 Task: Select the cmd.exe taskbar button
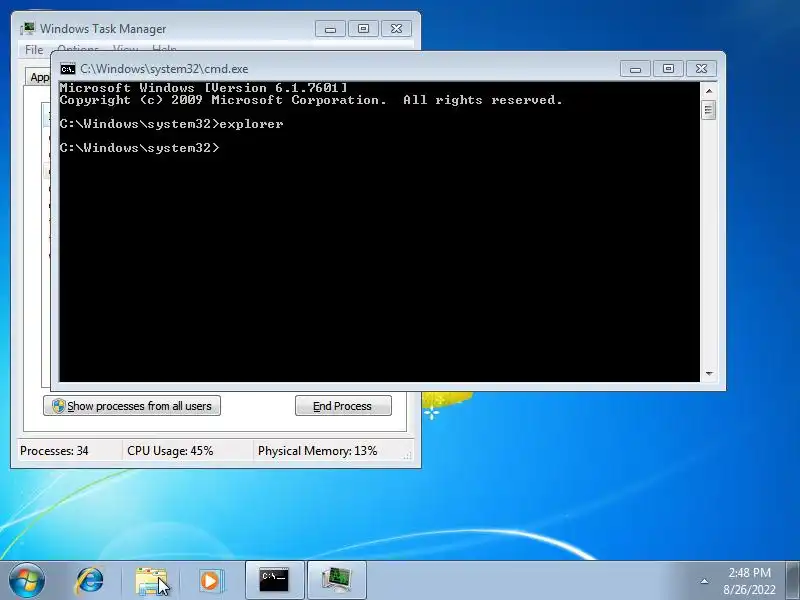(274, 580)
